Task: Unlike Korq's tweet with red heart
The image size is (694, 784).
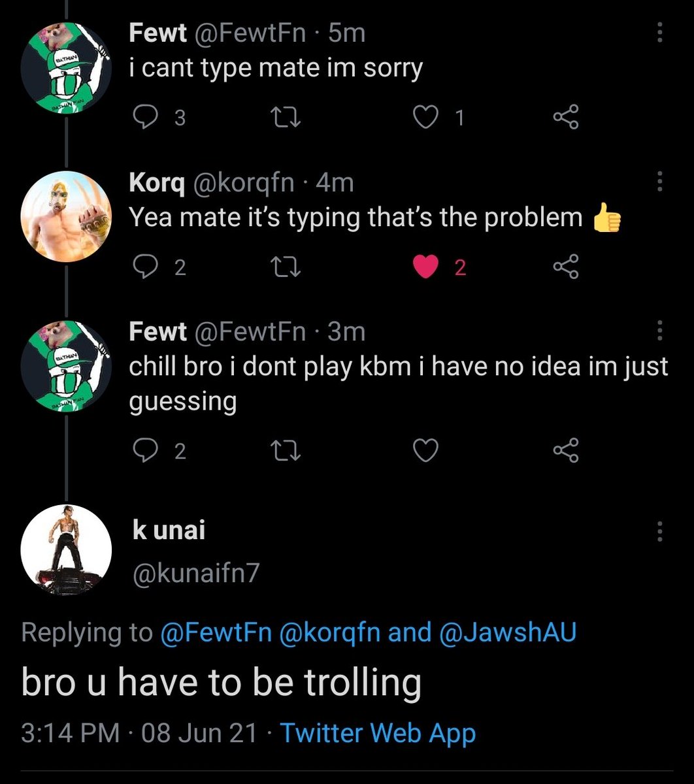Action: point(426,267)
